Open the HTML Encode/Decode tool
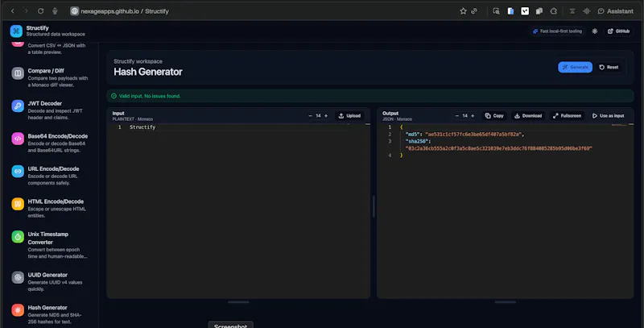This screenshot has height=328, width=644. pos(50,208)
